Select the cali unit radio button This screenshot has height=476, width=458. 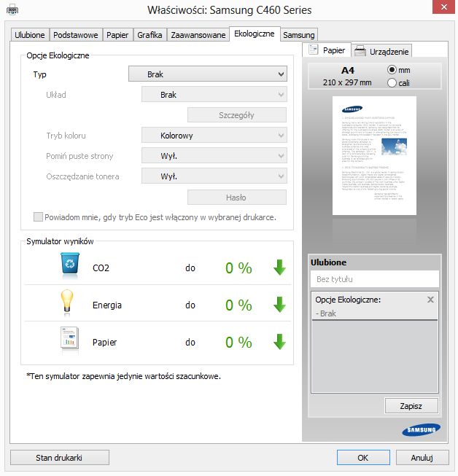(x=392, y=82)
